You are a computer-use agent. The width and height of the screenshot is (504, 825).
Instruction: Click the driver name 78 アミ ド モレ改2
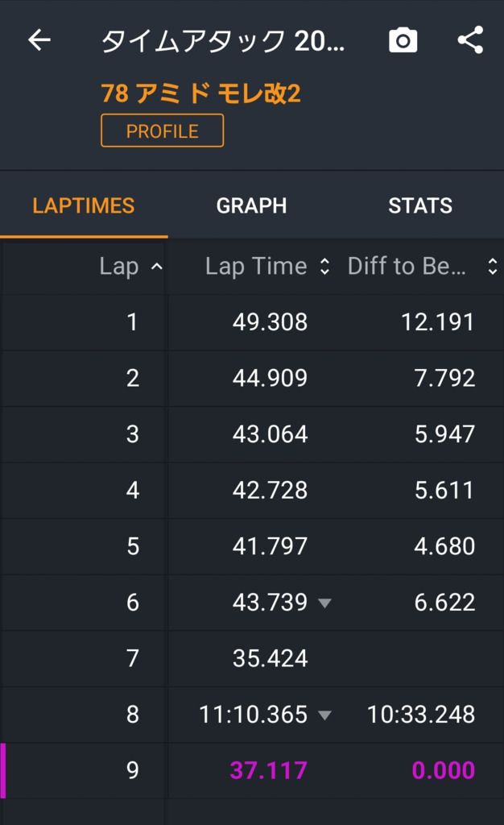(x=200, y=94)
